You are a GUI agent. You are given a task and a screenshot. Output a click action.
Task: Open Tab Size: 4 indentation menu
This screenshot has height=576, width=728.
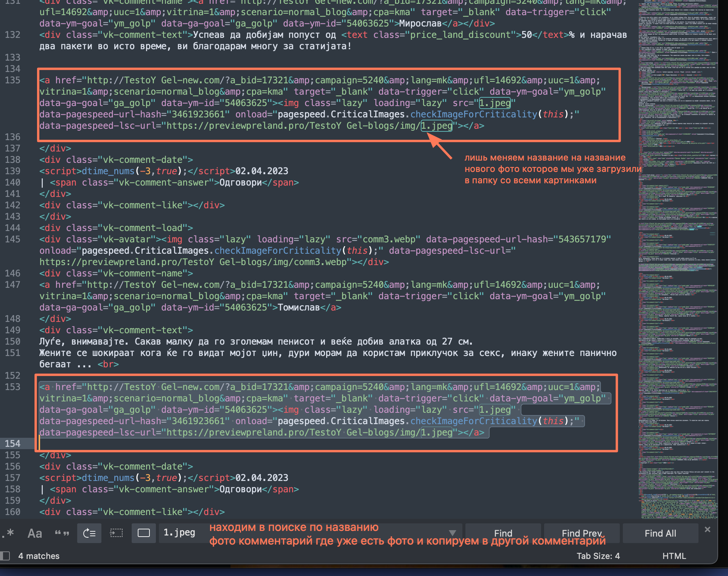point(598,556)
